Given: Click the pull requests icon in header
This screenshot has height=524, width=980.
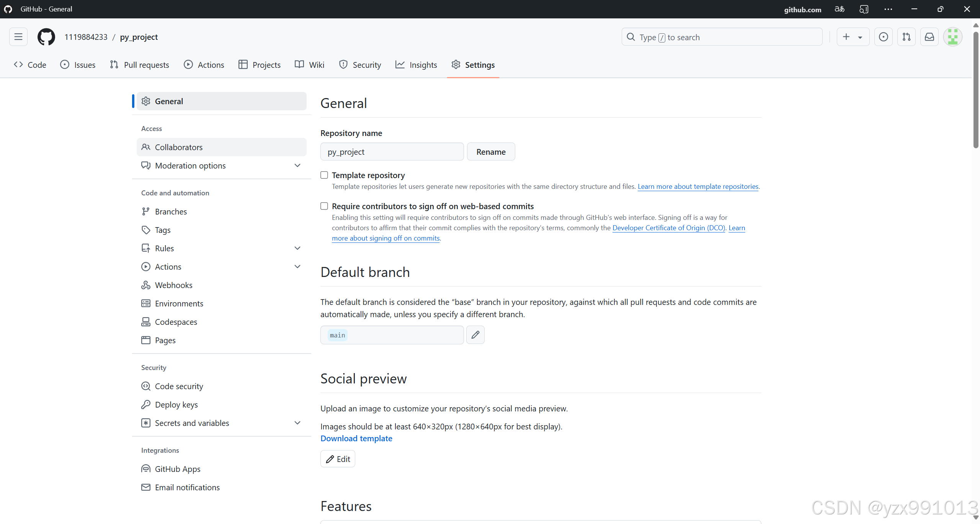Looking at the screenshot, I should pyautogui.click(x=906, y=37).
